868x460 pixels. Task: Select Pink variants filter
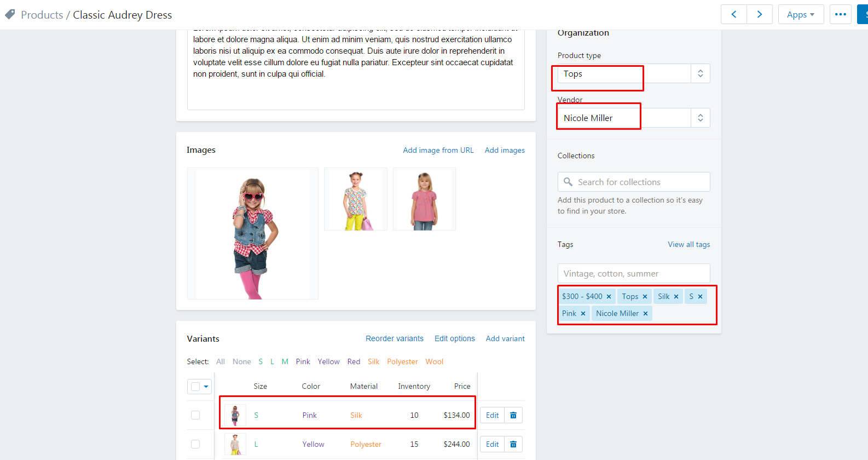click(303, 361)
